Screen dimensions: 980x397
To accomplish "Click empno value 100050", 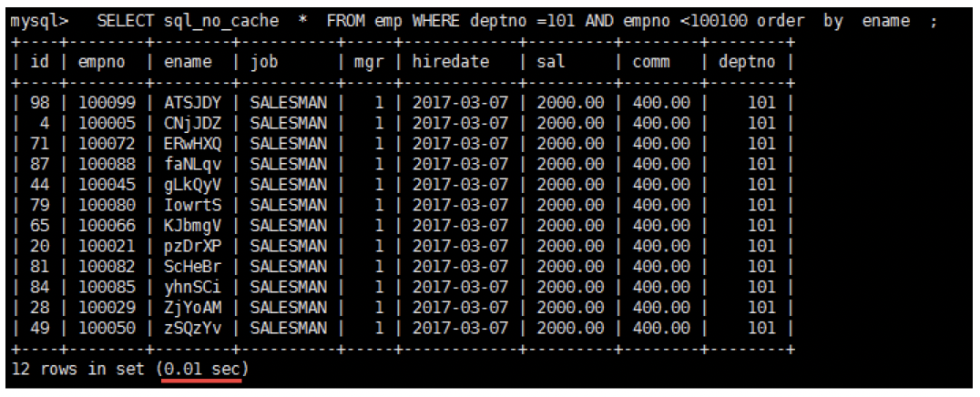I will click(x=107, y=328).
